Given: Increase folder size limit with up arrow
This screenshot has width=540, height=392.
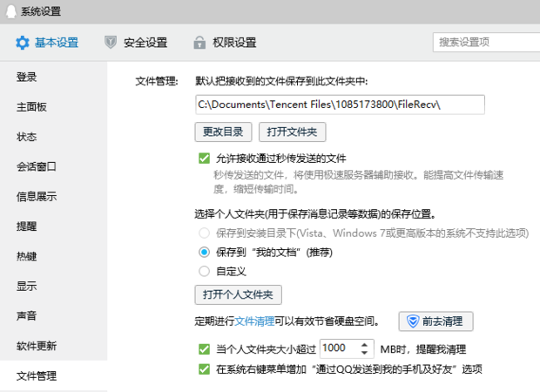Looking at the screenshot, I should (x=364, y=344).
